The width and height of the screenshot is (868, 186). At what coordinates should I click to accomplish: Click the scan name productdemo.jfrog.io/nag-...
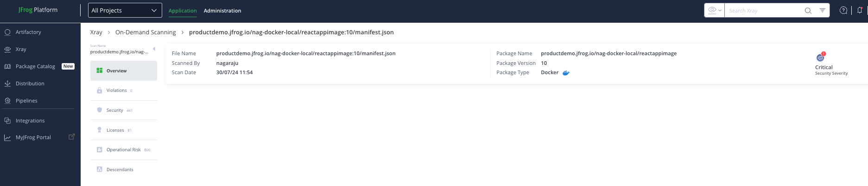[119, 52]
